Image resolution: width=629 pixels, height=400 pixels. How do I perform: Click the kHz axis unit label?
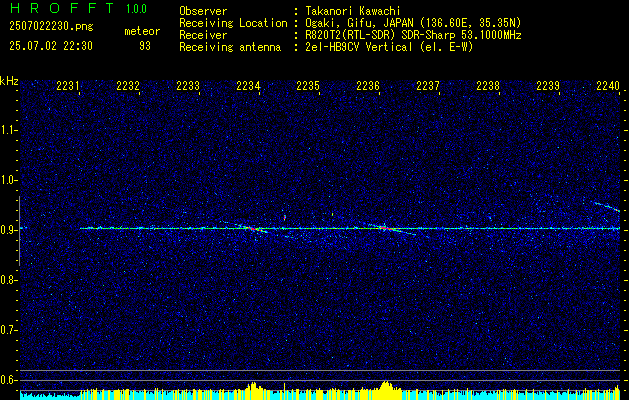[9, 81]
